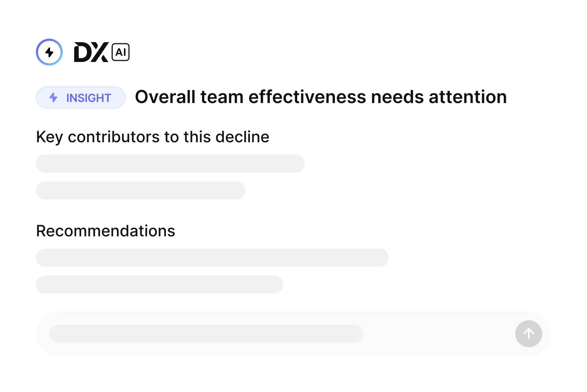This screenshot has width=587, height=392.
Task: Click second placeholder line under Key contributors
Action: pos(140,190)
